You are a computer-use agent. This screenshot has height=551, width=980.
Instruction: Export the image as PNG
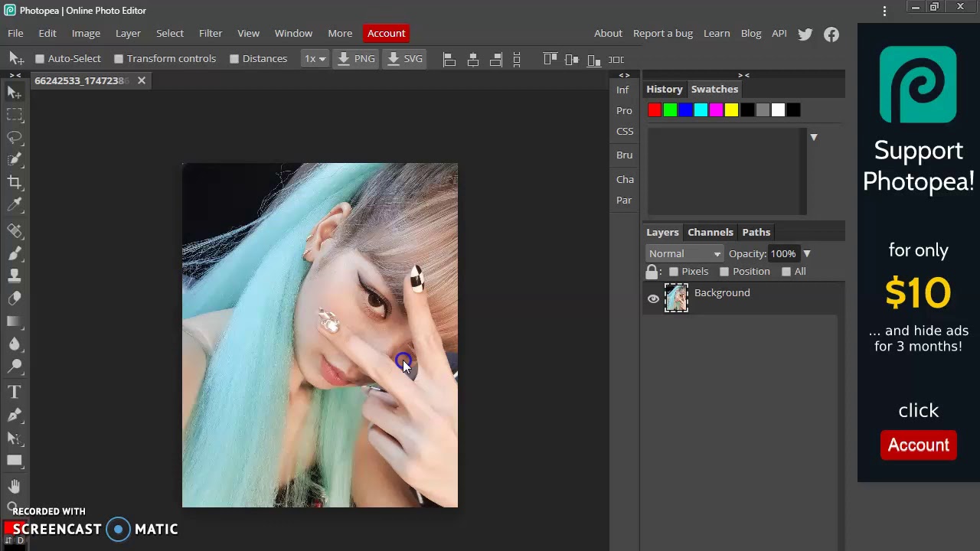pos(356,59)
